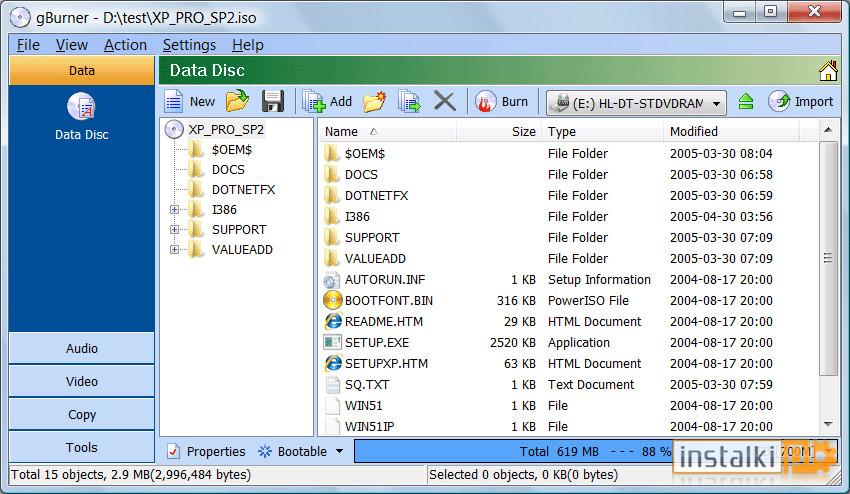The height and width of the screenshot is (494, 850).
Task: Open the View menu
Action: tap(72, 45)
